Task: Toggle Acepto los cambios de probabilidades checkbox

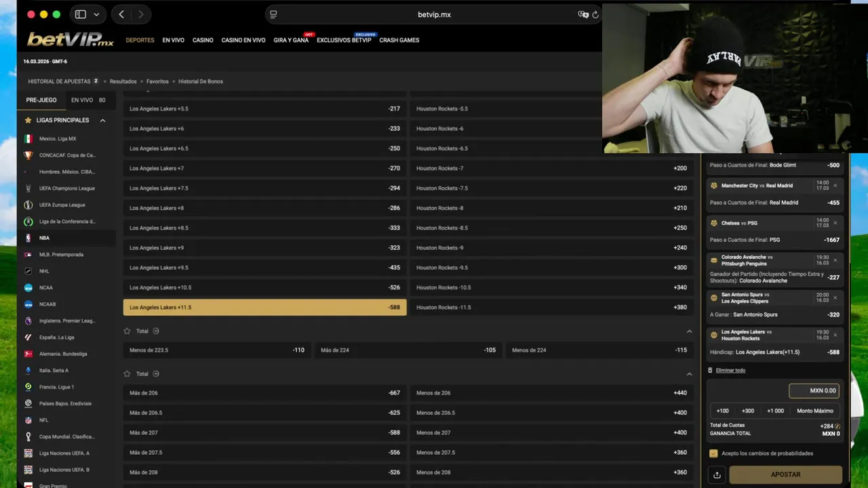Action: coord(713,453)
